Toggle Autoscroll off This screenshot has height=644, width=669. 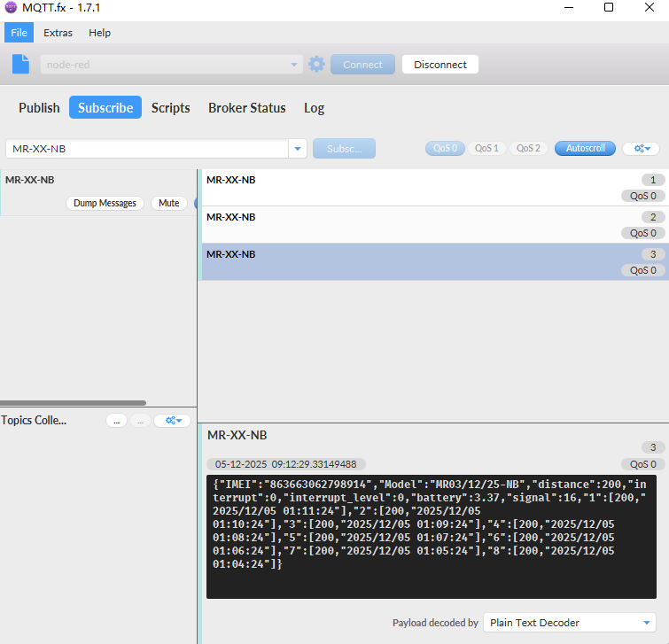click(586, 149)
